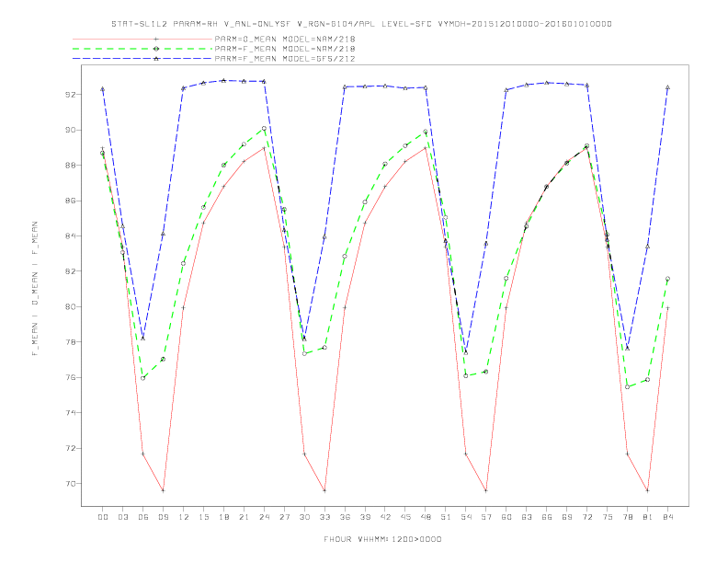Image resolution: width=728 pixels, height=563 pixels.
Task: Click x-axis tick label 51
Action: tap(446, 517)
